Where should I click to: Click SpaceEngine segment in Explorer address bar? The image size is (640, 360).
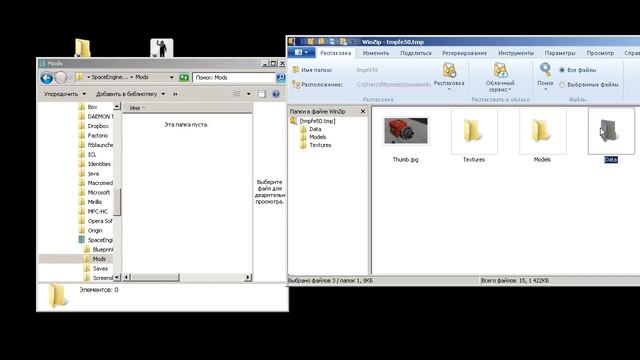[x=109, y=77]
